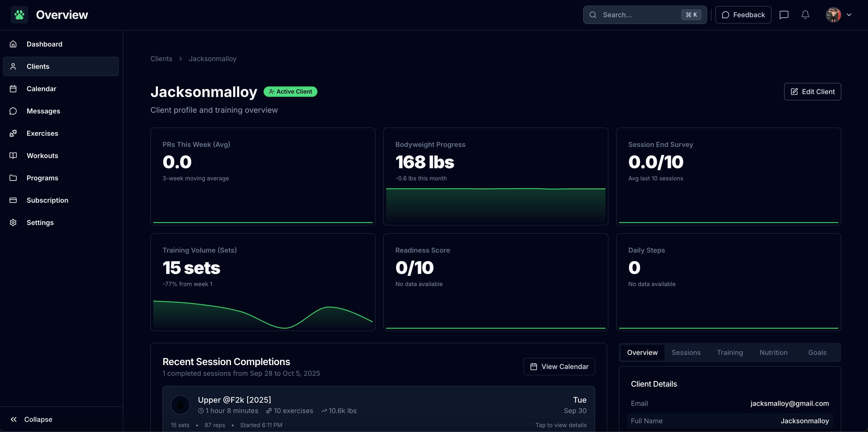Click the Edit Client button
The image size is (868, 432).
click(x=812, y=91)
